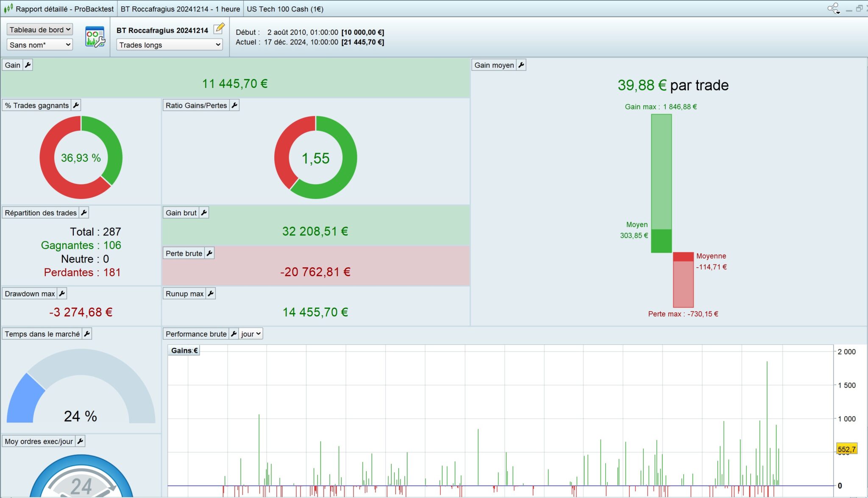
Task: Open the Tableau de bord dropdown
Action: (39, 30)
